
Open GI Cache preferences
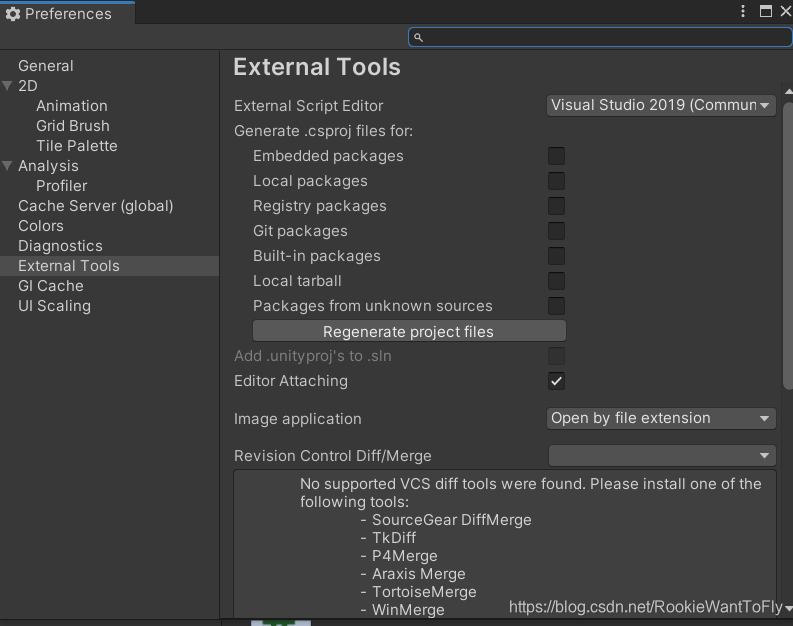(x=51, y=286)
